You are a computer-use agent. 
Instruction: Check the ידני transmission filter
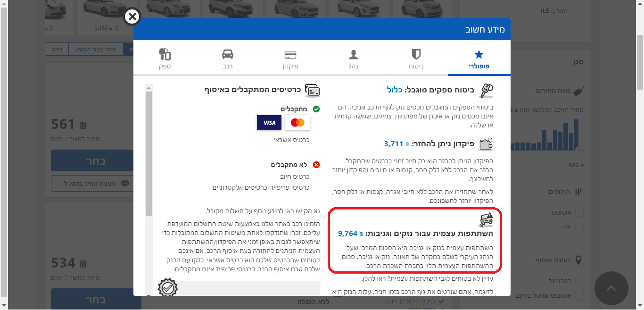tap(578, 227)
